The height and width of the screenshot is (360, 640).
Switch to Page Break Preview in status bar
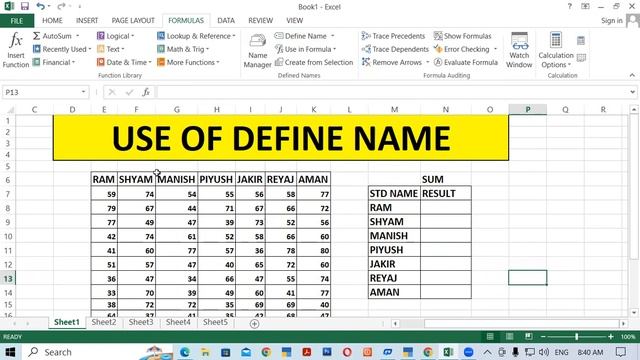[x=529, y=336]
